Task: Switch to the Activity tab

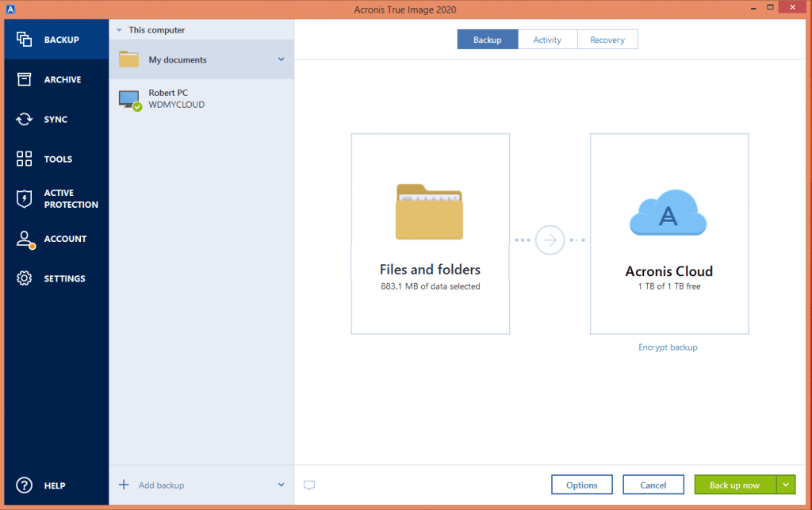Action: [547, 40]
